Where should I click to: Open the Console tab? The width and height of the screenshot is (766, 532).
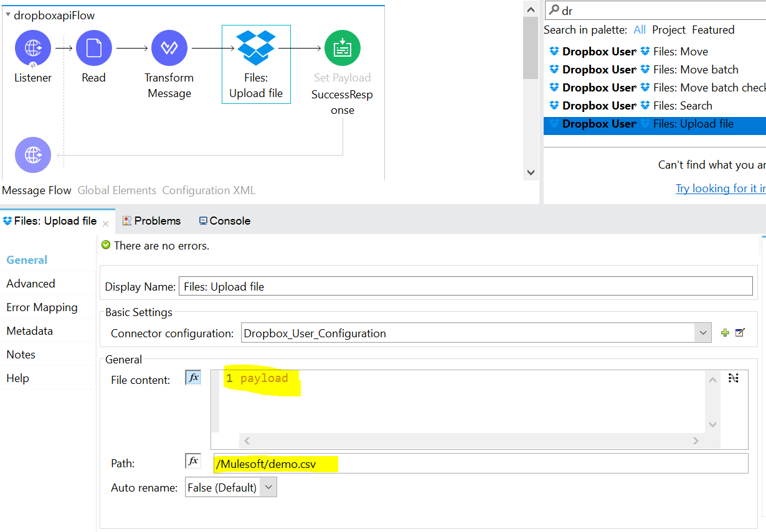[224, 221]
